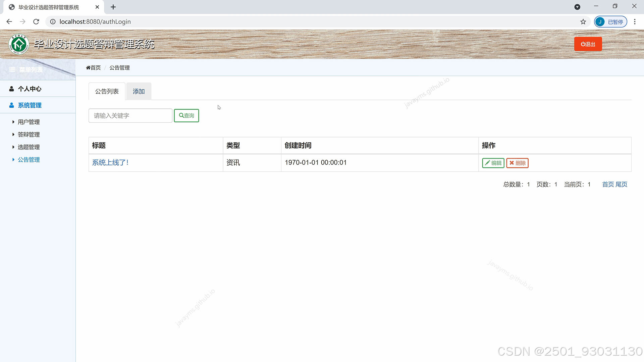Click 页数: 1 text
The image size is (644, 362).
tap(547, 184)
